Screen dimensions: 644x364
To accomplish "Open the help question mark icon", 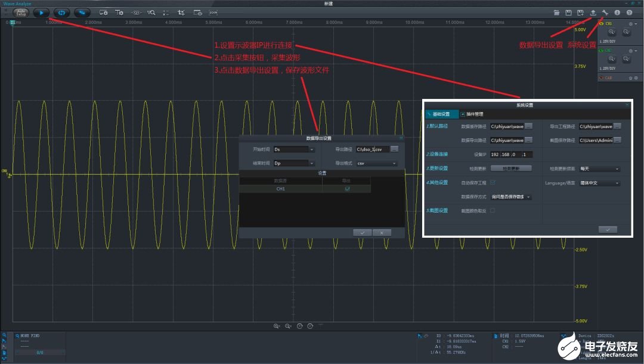I will pos(629,13).
